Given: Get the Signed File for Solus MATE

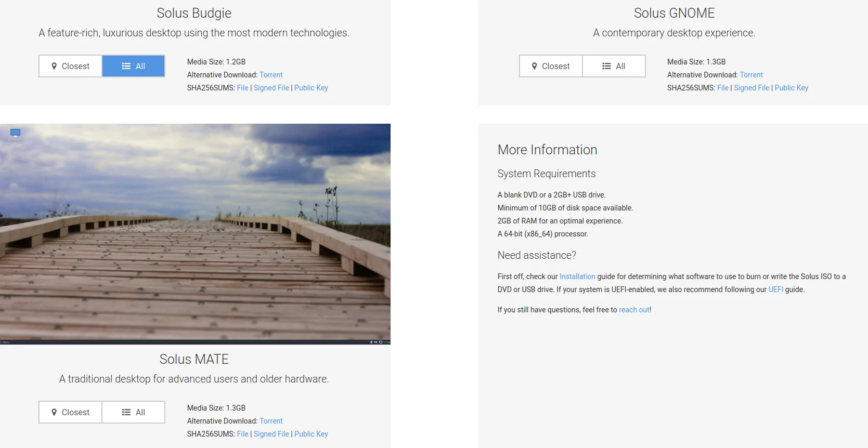Looking at the screenshot, I should (271, 434).
